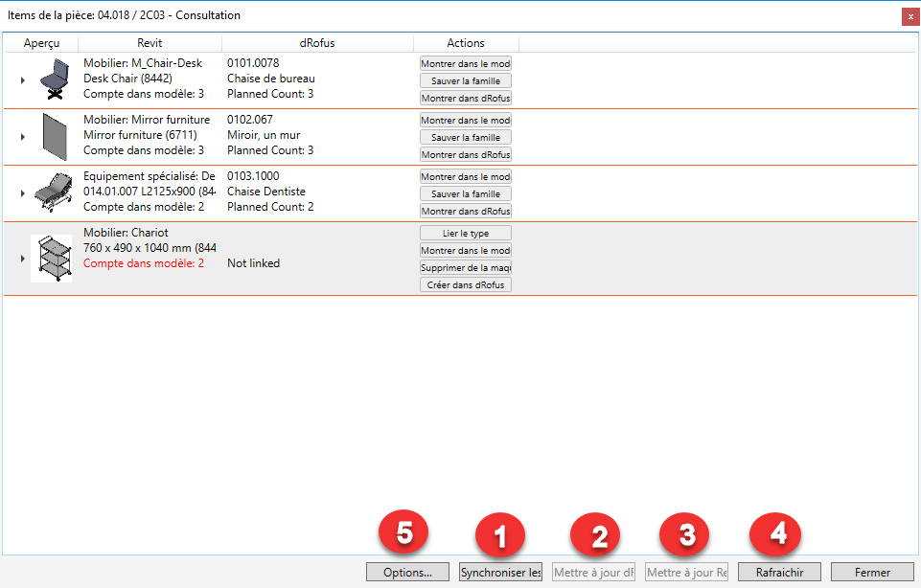Expand the Desk Chair row
Image resolution: width=921 pixels, height=588 pixels.
(x=22, y=80)
